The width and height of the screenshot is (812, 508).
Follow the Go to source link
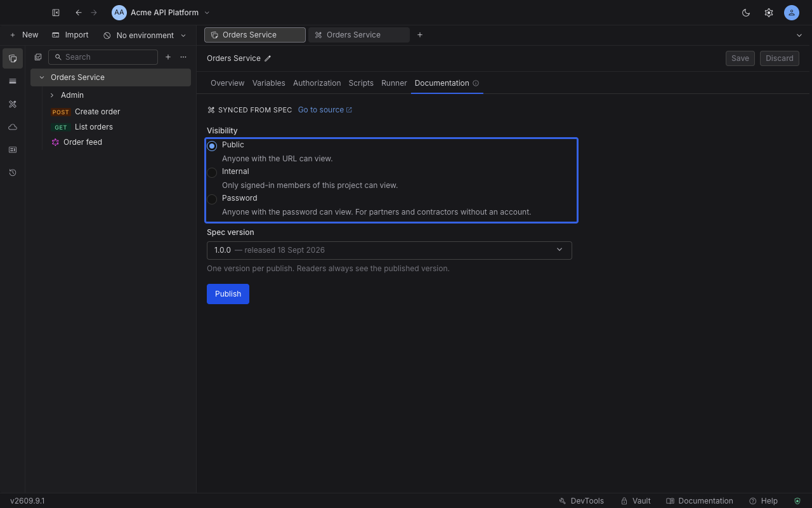click(325, 110)
